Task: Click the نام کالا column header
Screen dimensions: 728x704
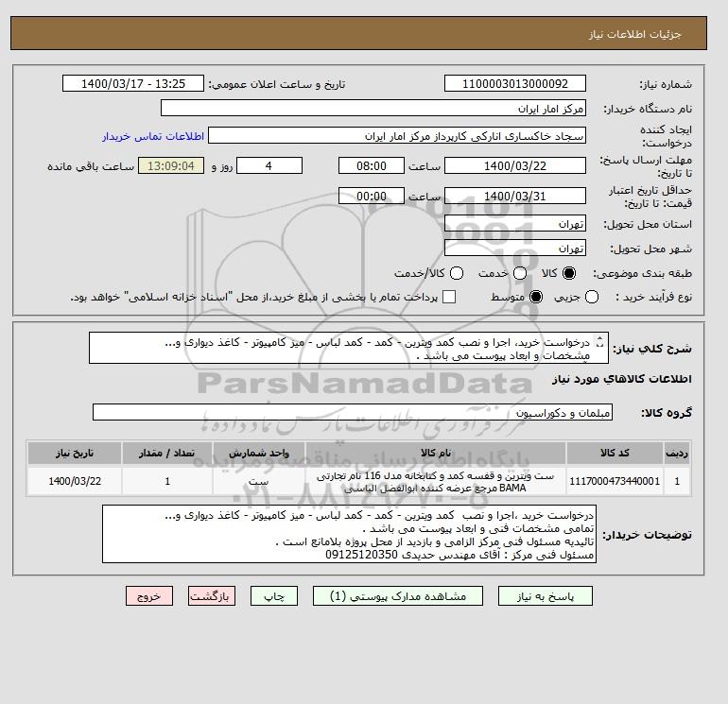Action: 436,453
